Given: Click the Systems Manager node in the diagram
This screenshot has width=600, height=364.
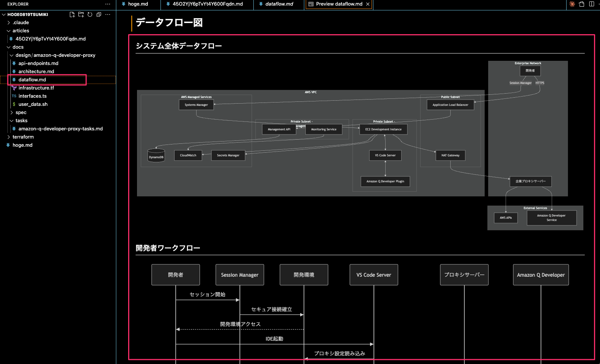Looking at the screenshot, I should click(x=197, y=105).
